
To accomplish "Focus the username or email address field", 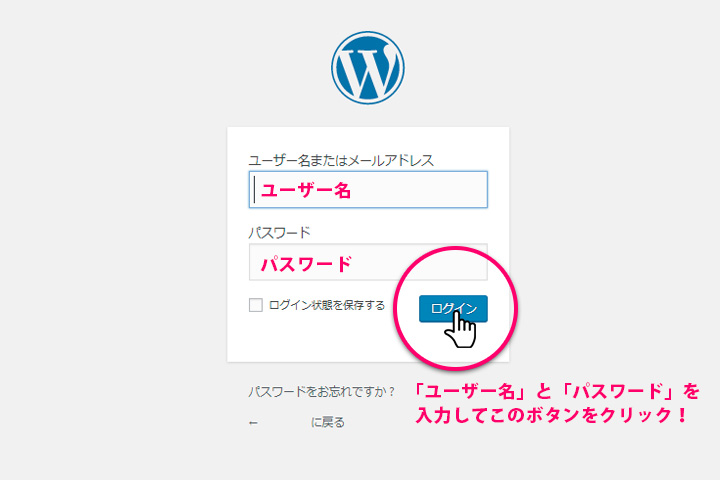I will (368, 190).
